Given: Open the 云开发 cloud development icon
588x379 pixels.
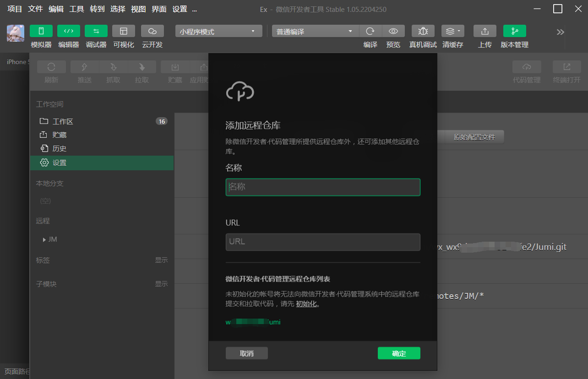Looking at the screenshot, I should [152, 31].
